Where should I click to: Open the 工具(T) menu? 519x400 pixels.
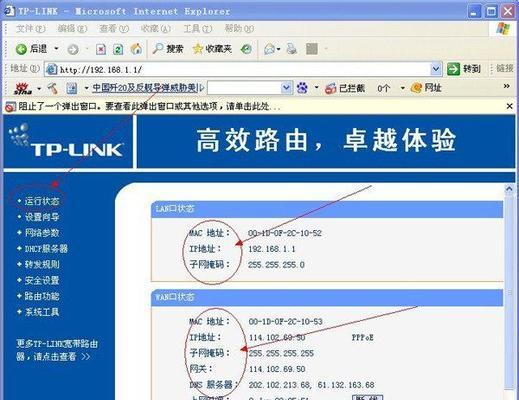pyautogui.click(x=198, y=29)
